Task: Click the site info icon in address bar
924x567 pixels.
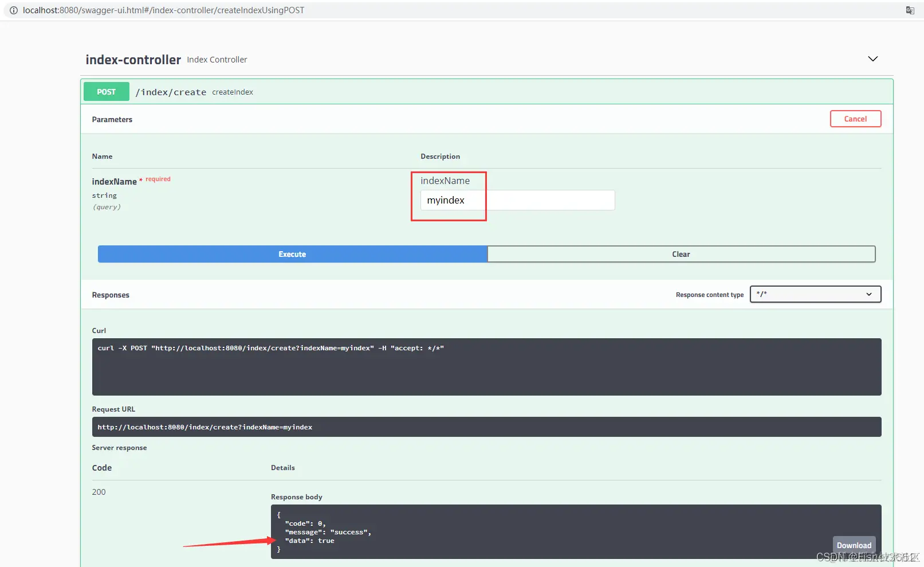Action: coord(14,10)
